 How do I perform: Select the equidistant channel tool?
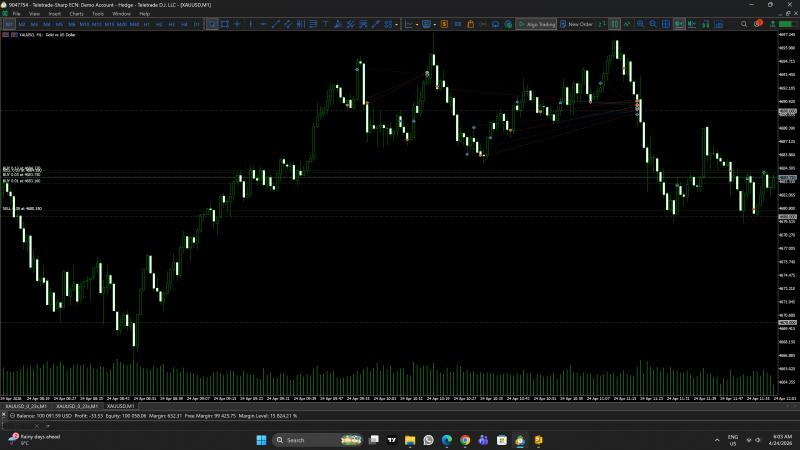click(x=288, y=24)
